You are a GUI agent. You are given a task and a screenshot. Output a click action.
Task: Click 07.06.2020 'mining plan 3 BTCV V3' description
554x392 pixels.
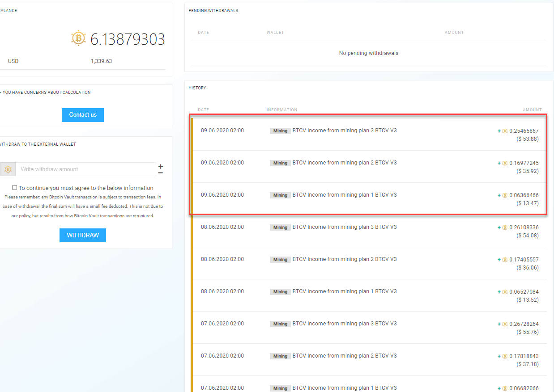[x=345, y=324]
